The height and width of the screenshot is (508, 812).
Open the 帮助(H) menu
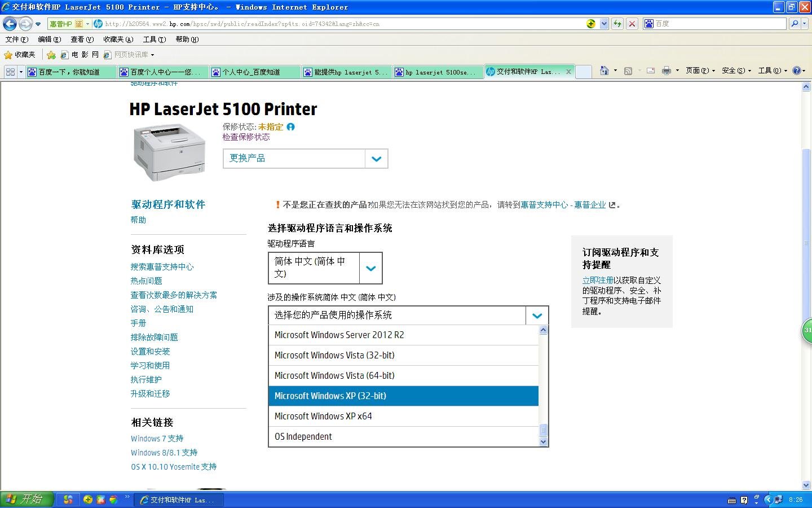click(x=187, y=40)
